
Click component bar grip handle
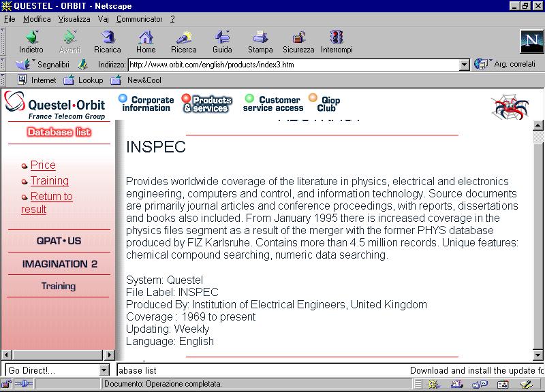(418, 385)
